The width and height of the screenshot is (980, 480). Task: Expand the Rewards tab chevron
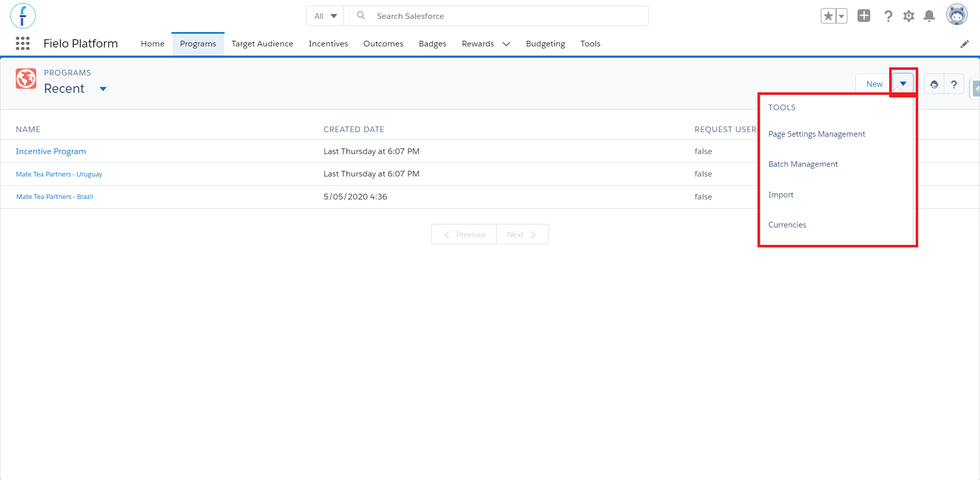[x=506, y=44]
